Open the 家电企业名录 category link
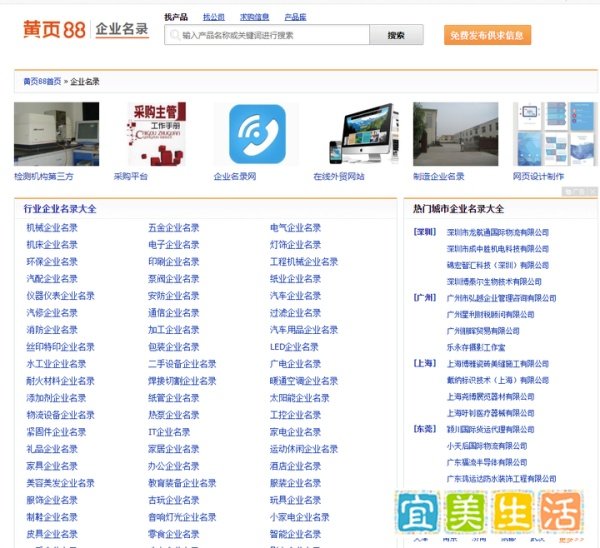 [x=295, y=432]
